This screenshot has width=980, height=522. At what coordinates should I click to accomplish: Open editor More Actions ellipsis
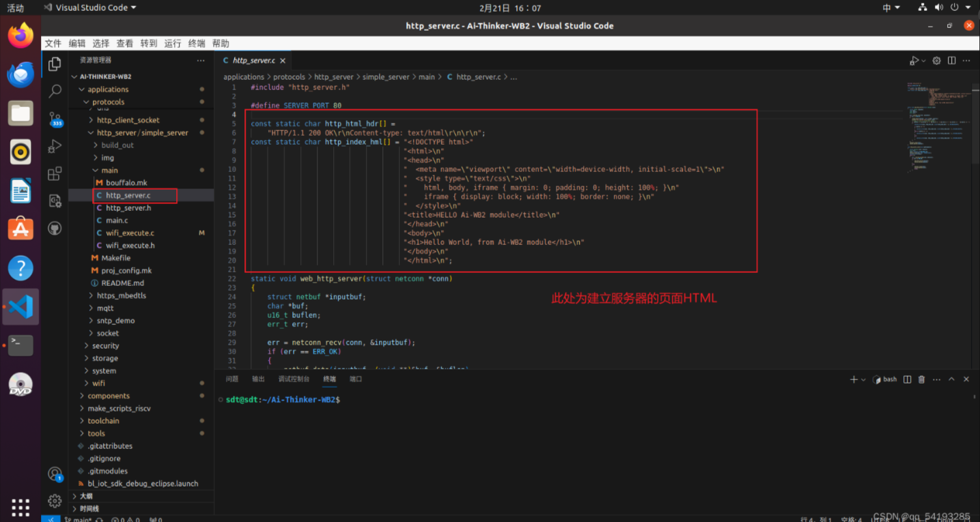[967, 61]
